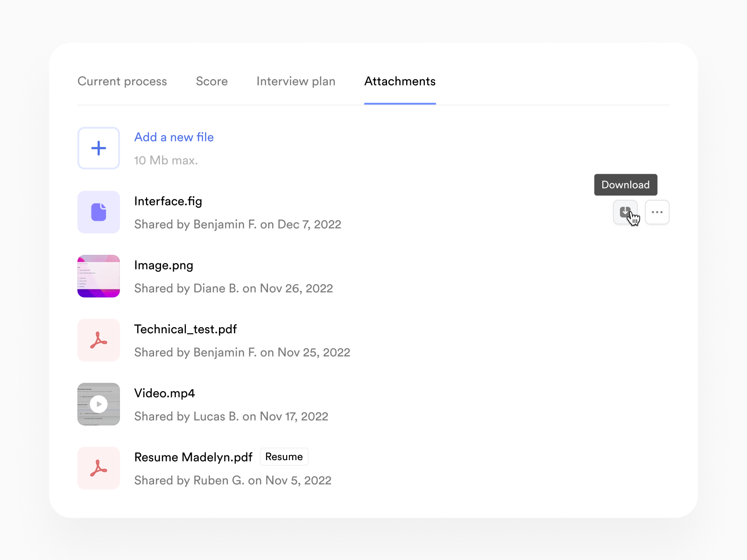
Task: Open the Image.png thumbnail preview
Action: (x=99, y=276)
